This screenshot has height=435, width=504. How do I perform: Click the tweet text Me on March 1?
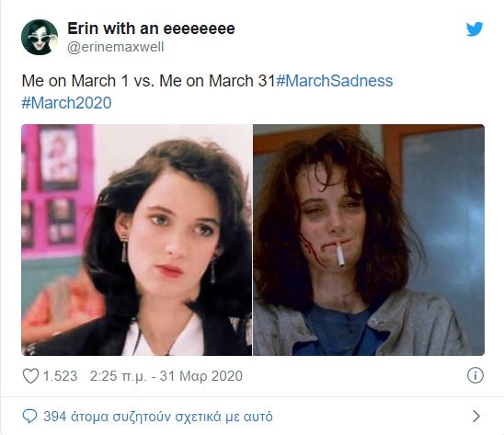point(74,81)
